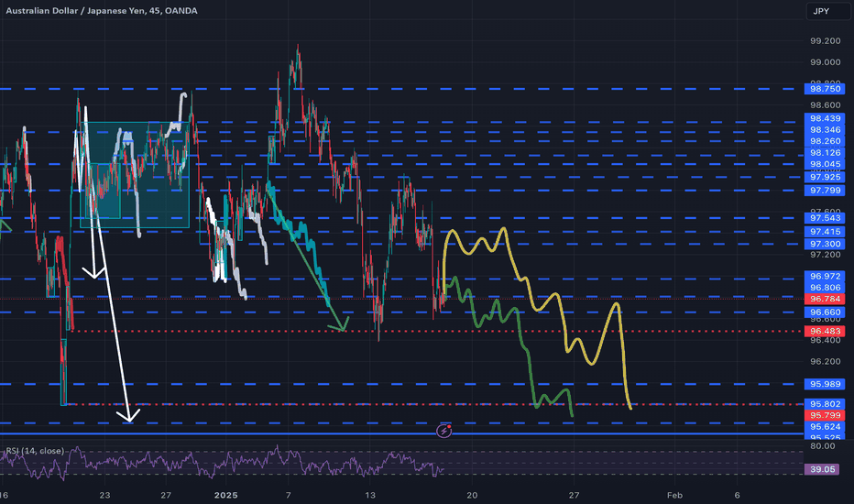Select the 98.439 price level label
Viewport: 854px width, 504px height.
coord(825,118)
